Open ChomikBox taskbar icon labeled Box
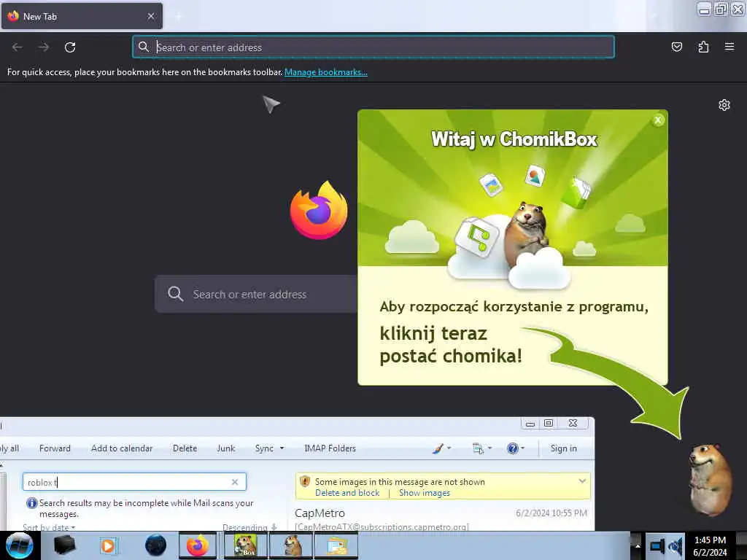Screen dimensions: 747x560 [x=245, y=545]
